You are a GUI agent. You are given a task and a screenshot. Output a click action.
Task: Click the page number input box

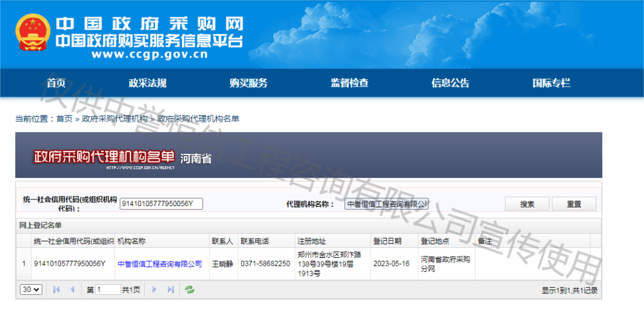pos(108,290)
